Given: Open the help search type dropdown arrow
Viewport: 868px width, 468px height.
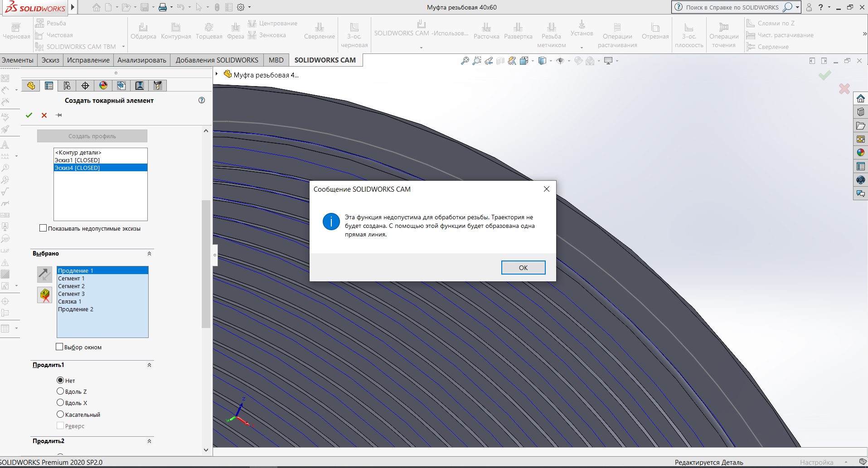Looking at the screenshot, I should [797, 7].
